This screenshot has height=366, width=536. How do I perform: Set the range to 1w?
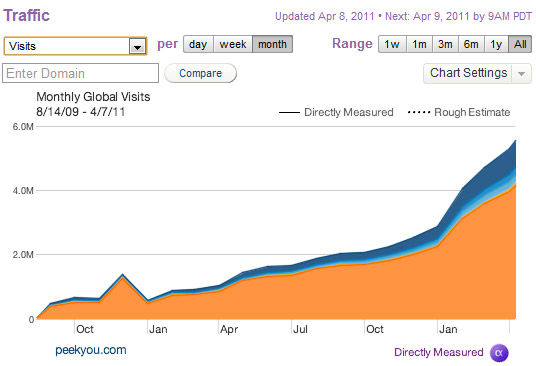[392, 44]
